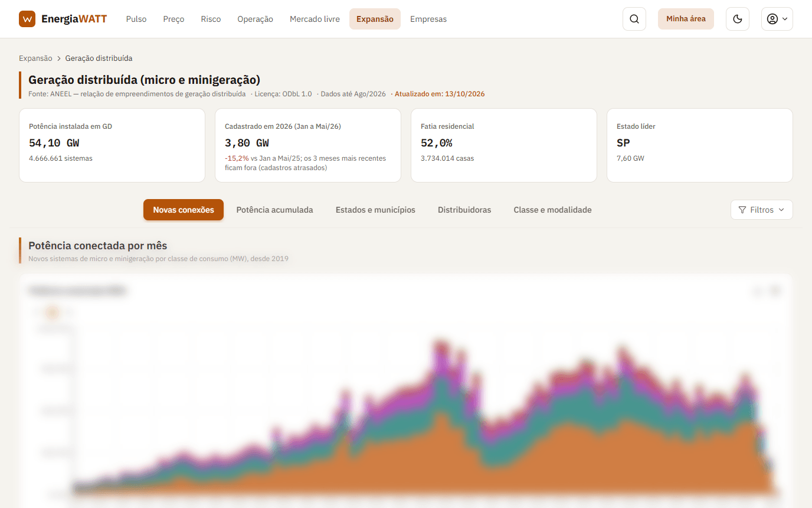812x508 pixels.
Task: Show the Distribuidoras tab
Action: (464, 210)
